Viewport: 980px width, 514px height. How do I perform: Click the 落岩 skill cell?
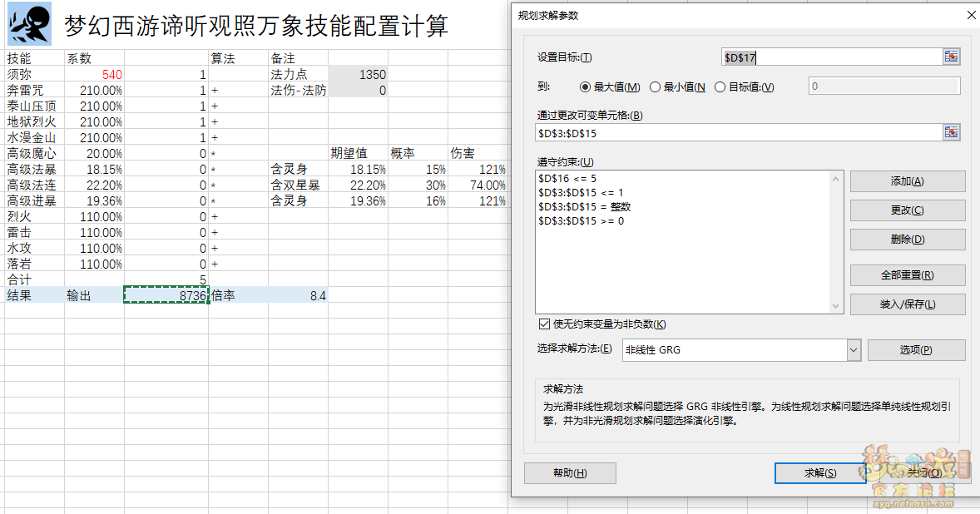(x=34, y=264)
